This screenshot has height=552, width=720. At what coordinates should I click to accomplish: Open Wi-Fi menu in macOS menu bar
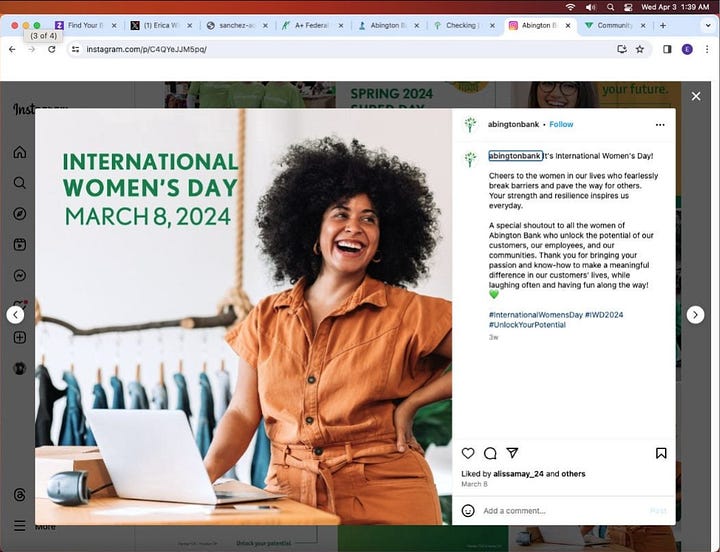coord(570,7)
